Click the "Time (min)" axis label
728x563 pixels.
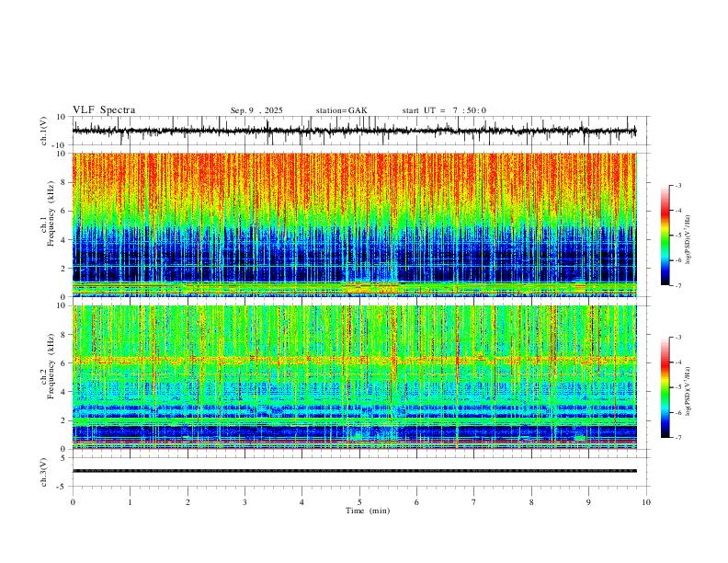coord(368,511)
